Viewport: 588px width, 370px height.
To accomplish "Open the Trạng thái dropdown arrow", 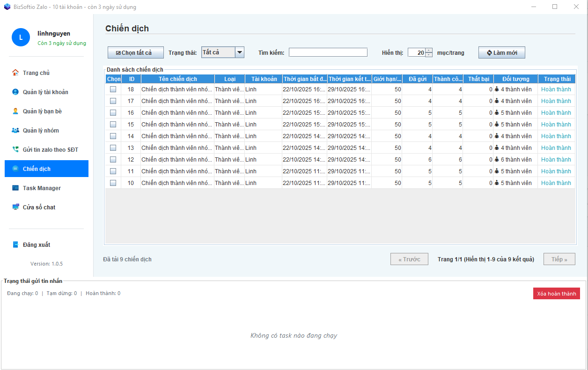I will tap(240, 52).
